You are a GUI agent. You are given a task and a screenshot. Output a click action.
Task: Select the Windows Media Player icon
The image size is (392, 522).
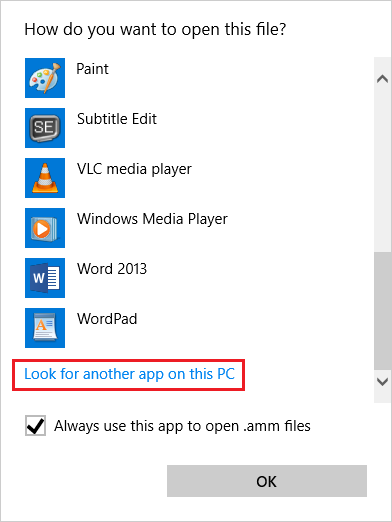click(x=45, y=228)
